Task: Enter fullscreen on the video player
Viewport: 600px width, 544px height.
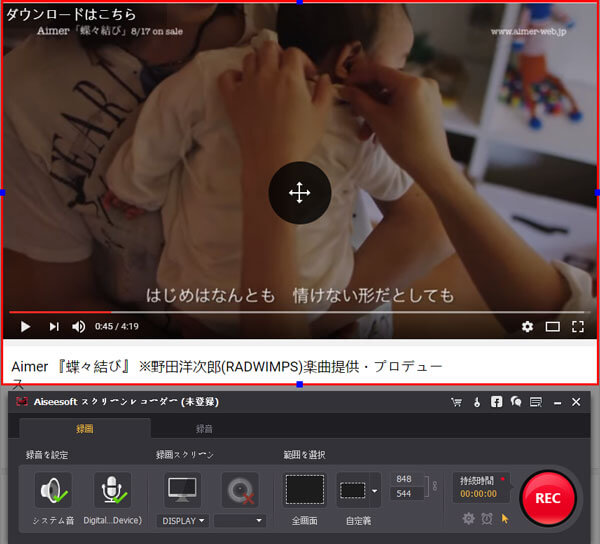Action: tap(578, 327)
